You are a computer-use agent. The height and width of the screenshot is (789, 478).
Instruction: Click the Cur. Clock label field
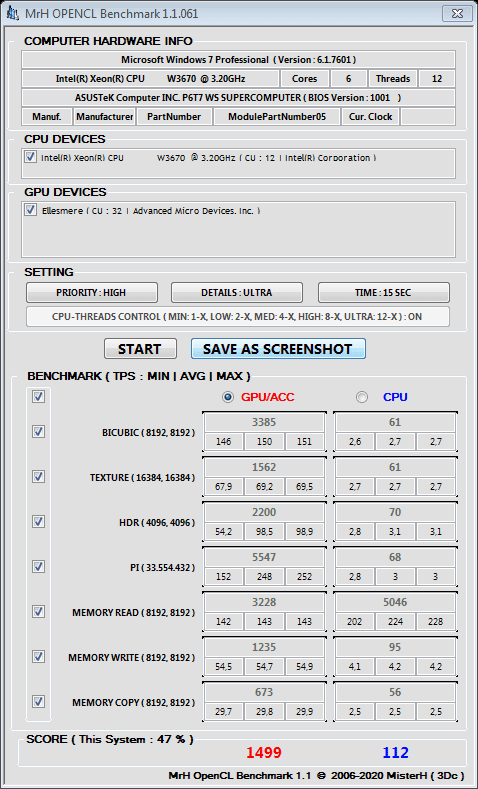pos(371,117)
